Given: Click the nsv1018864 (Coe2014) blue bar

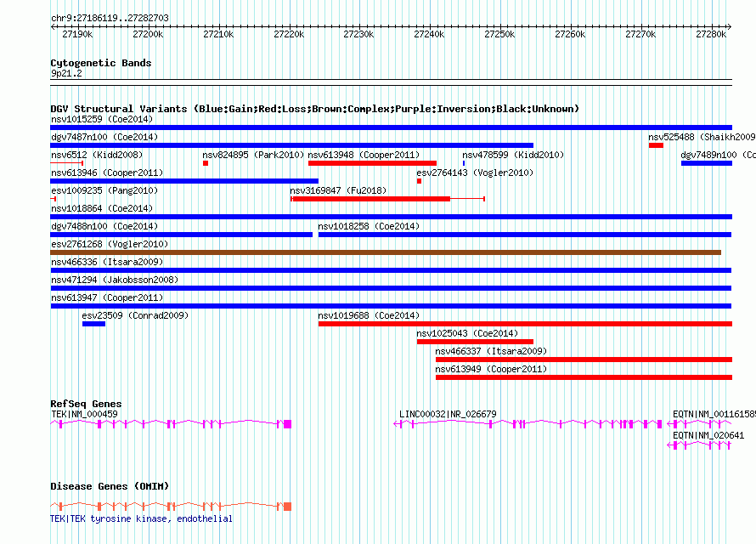Looking at the screenshot, I should (x=391, y=217).
